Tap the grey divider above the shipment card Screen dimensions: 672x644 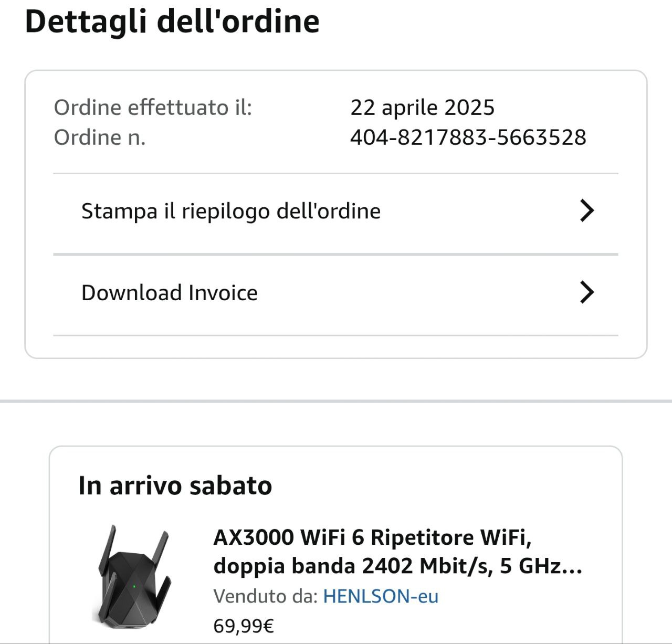coord(336,402)
